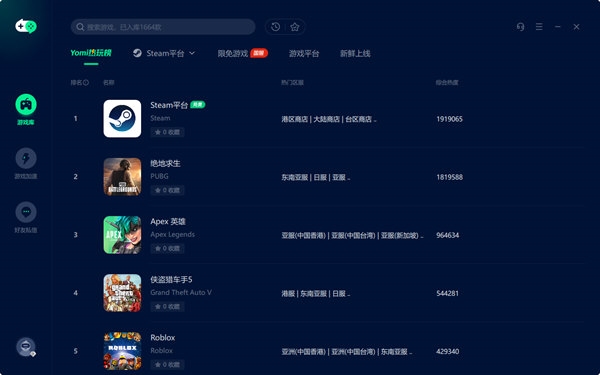The image size is (600, 375).
Task: Click the Steam logo in Steam平台 tab
Action: [x=137, y=53]
